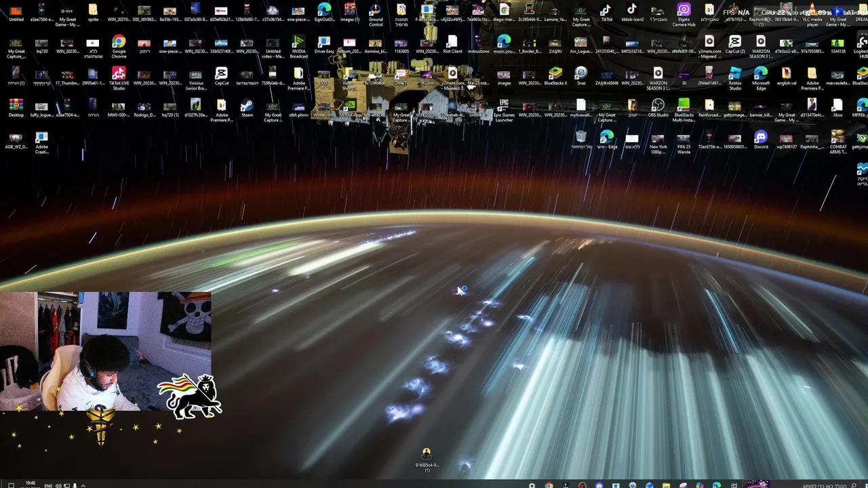Select the Epic Games Launcher icon

pos(504,111)
